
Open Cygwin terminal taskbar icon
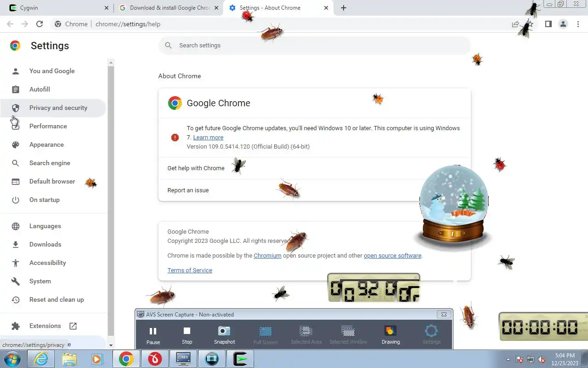click(240, 359)
